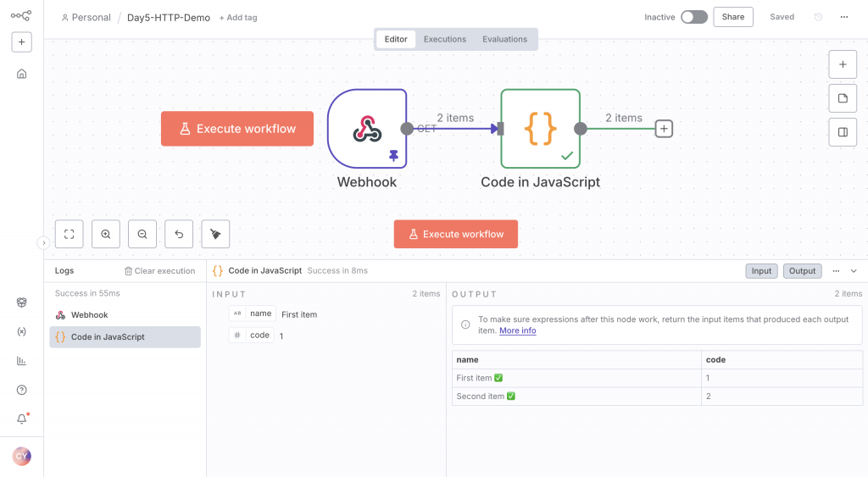Open workflow options three-dot menu

point(843,17)
